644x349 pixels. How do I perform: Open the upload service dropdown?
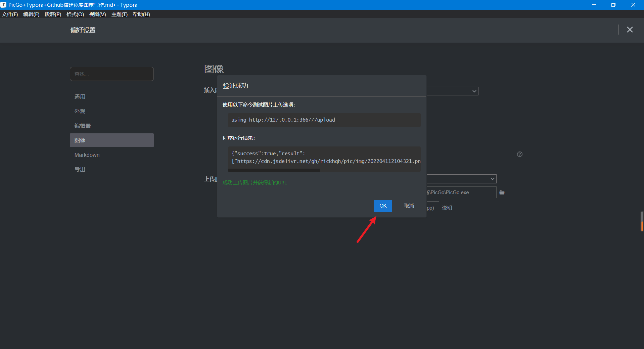(461, 179)
